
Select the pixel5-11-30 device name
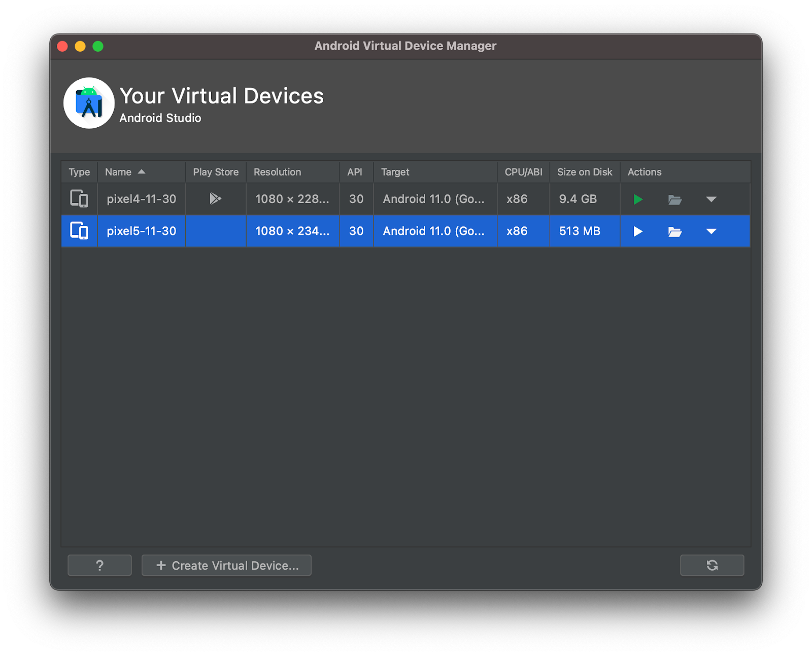(142, 231)
